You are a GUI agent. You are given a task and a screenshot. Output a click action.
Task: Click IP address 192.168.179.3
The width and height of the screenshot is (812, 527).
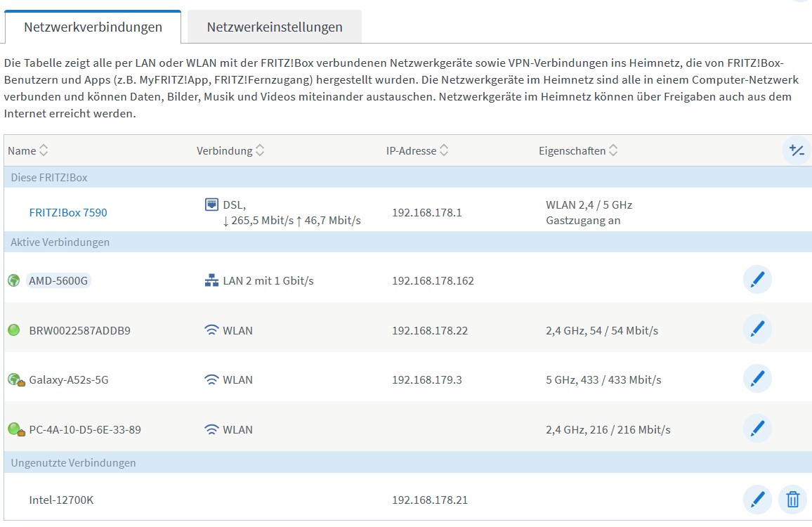(426, 380)
